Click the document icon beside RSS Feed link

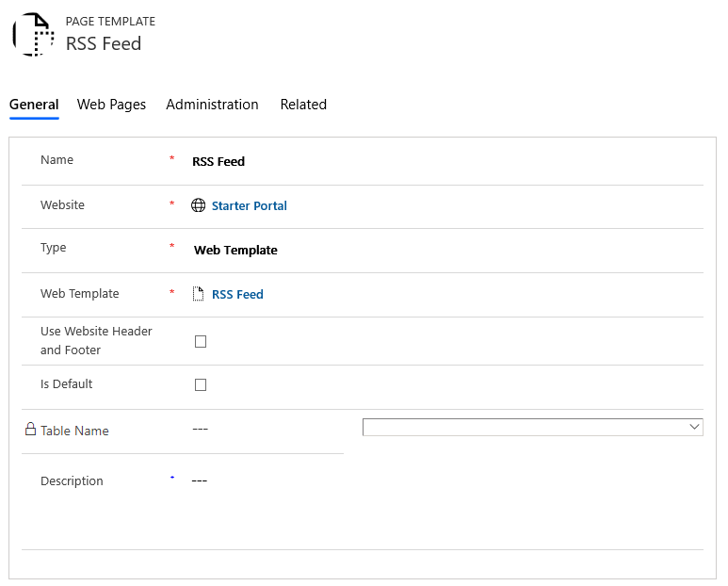click(x=199, y=294)
